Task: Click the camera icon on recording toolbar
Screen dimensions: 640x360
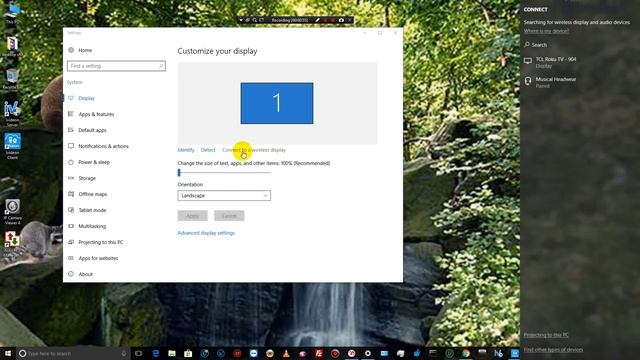Action: pos(341,20)
